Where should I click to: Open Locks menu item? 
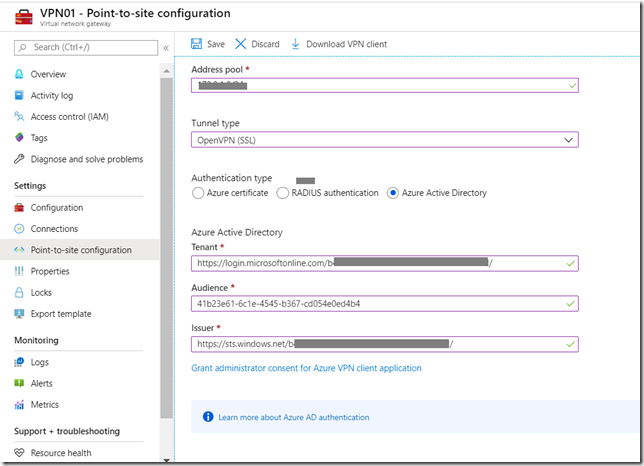(41, 292)
